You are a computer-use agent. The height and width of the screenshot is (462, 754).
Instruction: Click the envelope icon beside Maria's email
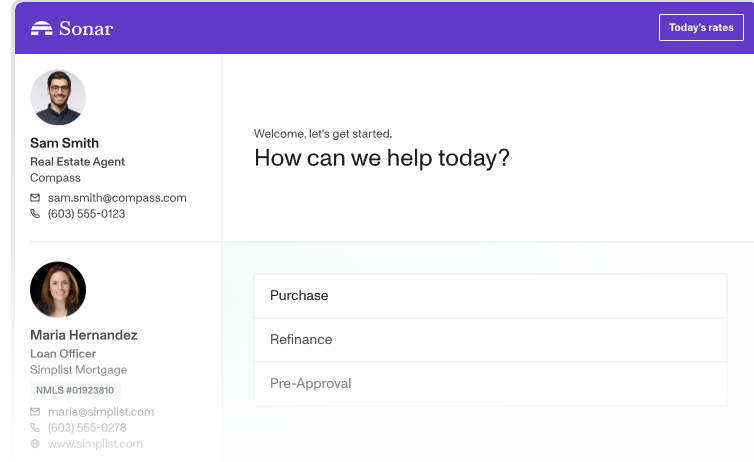pos(36,412)
